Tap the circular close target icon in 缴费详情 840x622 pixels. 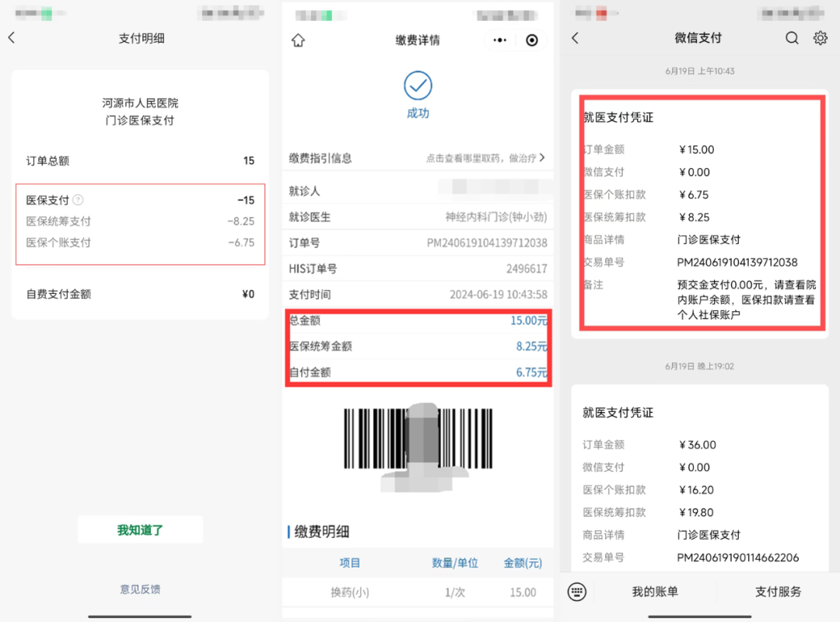pos(531,40)
